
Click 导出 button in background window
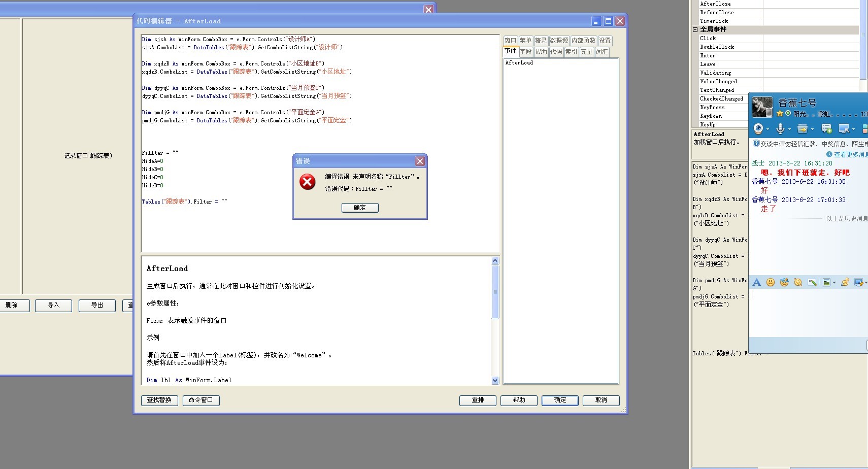[x=97, y=305]
